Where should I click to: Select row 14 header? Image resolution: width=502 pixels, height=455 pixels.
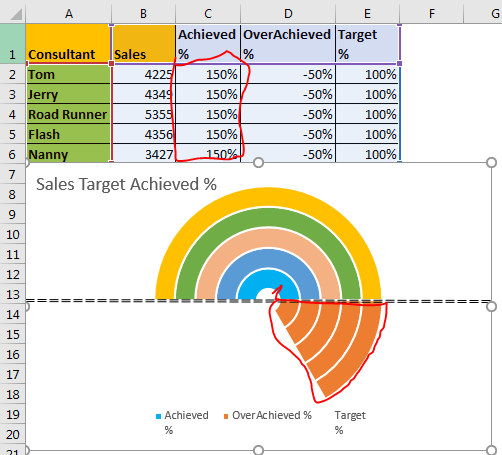tap(12, 314)
